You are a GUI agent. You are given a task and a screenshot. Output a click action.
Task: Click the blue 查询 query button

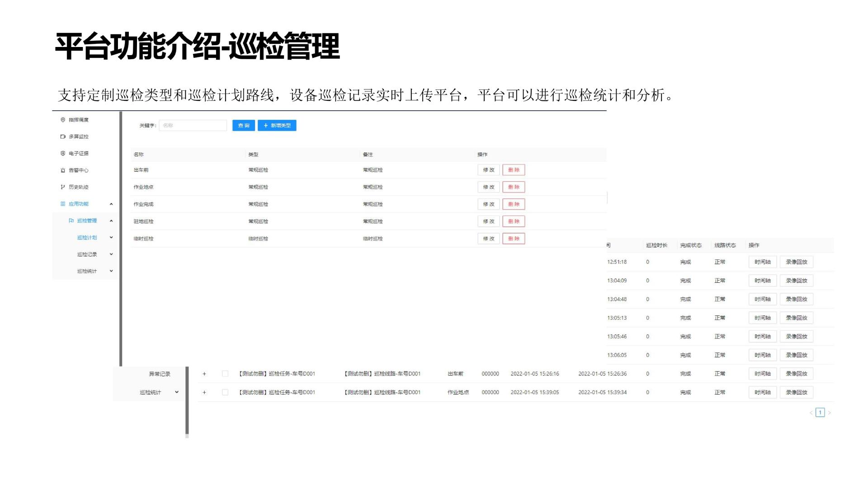point(243,125)
